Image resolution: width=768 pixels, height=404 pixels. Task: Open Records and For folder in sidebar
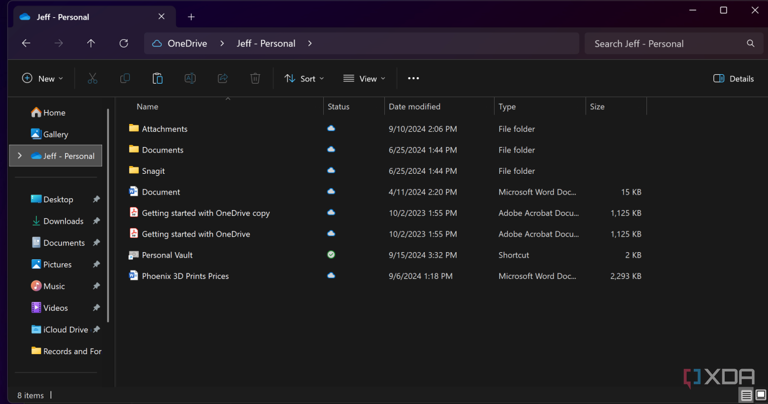(66, 351)
